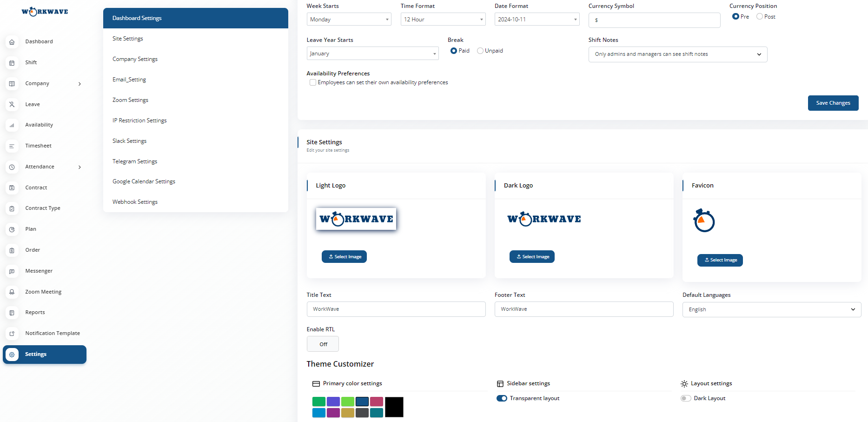Open the Shift Notes dropdown
This screenshot has width=868, height=422.
(x=678, y=54)
